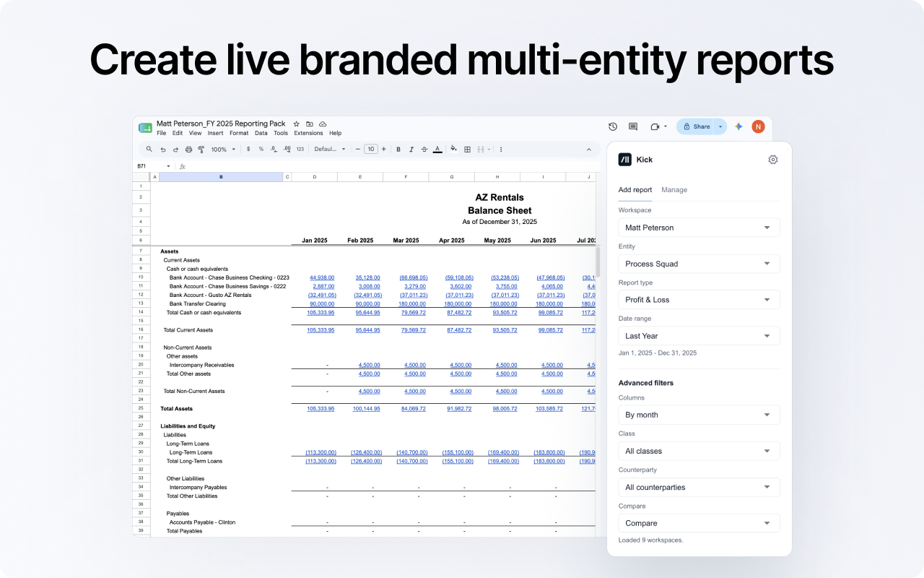Select the paint format tool
The width and height of the screenshot is (924, 578).
tap(201, 150)
